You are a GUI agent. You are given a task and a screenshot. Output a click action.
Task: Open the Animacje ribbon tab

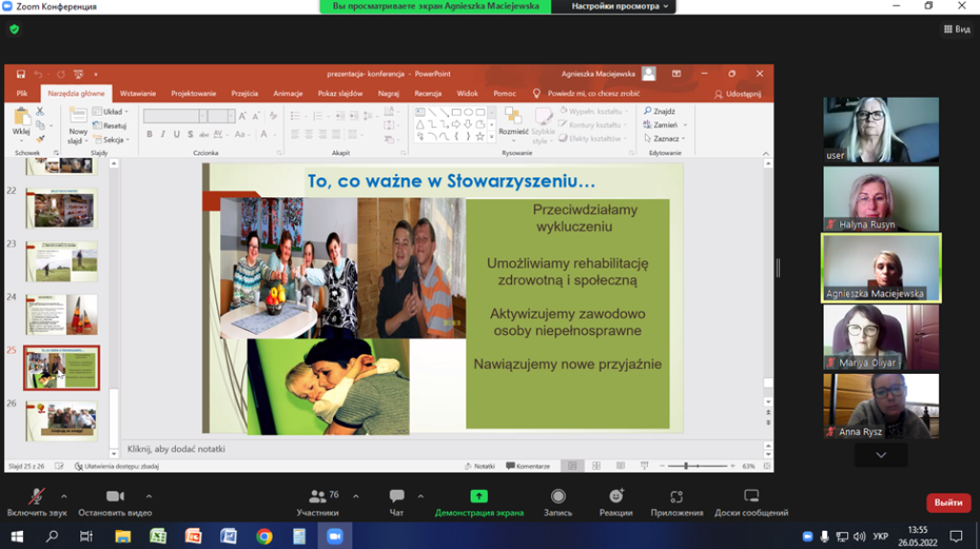click(x=288, y=94)
